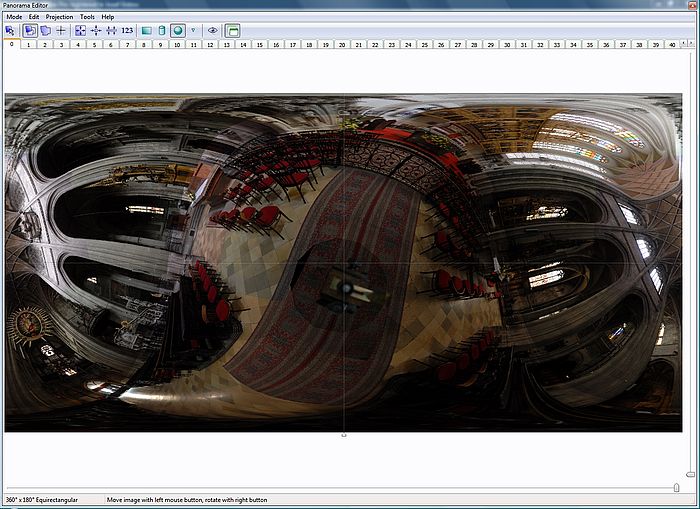This screenshot has width=700, height=509.
Task: Click the Fit panorama icon
Action: (80, 31)
